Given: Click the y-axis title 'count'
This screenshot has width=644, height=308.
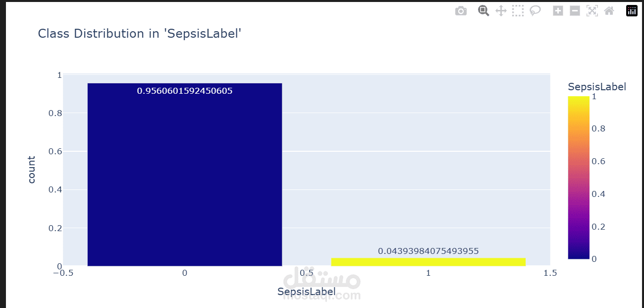Looking at the screenshot, I should coord(32,170).
